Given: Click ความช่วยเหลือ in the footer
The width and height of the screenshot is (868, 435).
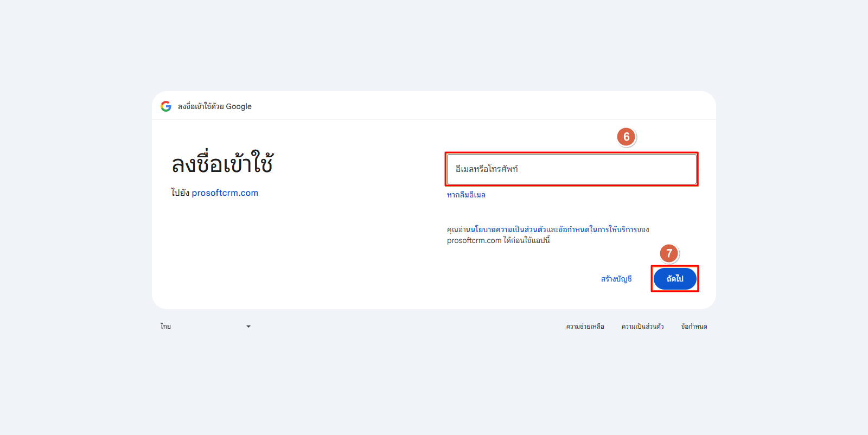Looking at the screenshot, I should click(x=585, y=327).
